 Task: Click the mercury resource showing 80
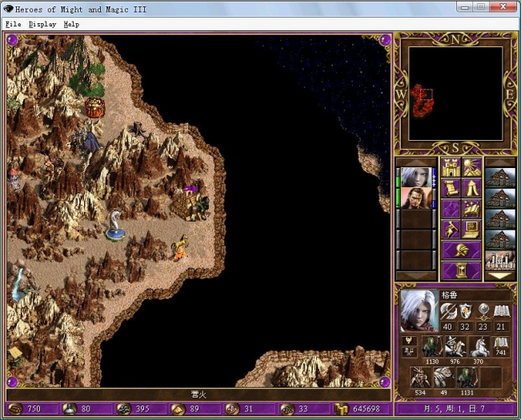tap(87, 409)
